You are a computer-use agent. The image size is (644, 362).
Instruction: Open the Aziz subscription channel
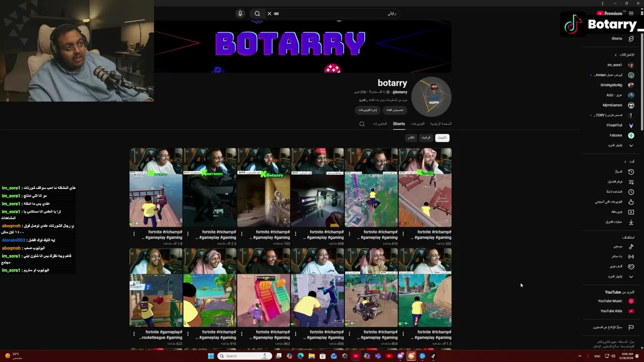619,95
